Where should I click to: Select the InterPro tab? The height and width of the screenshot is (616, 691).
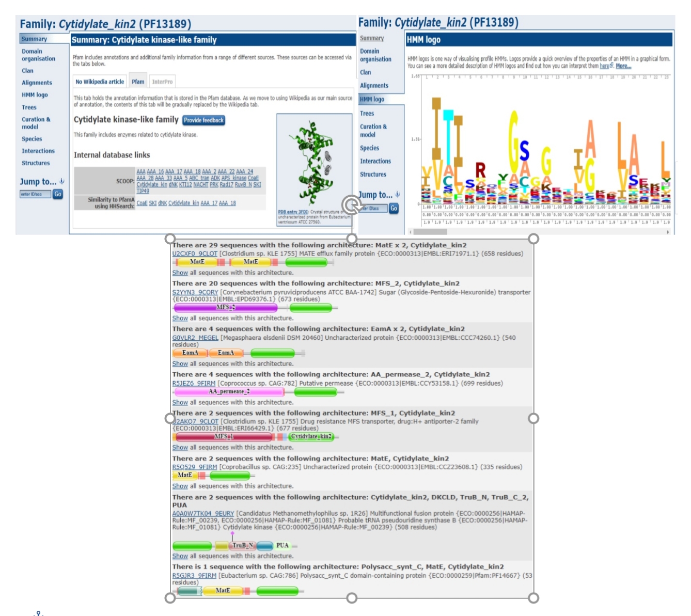coord(162,82)
